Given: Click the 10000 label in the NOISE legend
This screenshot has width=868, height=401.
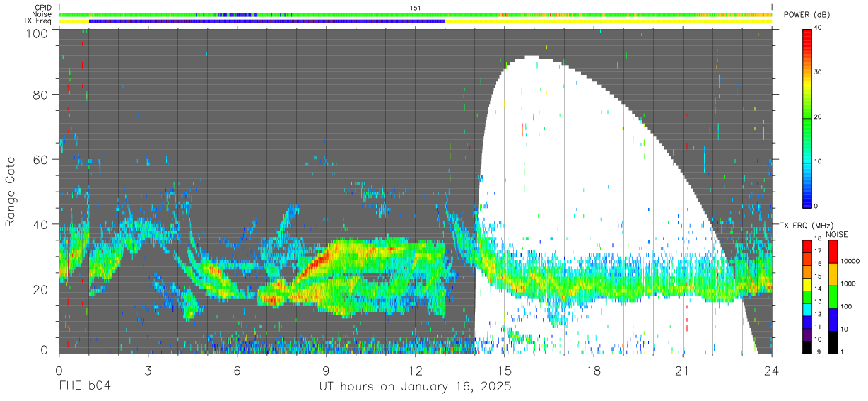Looking at the screenshot, I should coord(850,261).
